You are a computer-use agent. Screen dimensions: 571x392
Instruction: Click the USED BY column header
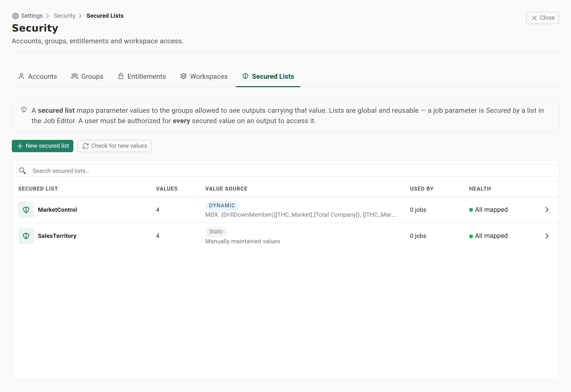tap(422, 189)
